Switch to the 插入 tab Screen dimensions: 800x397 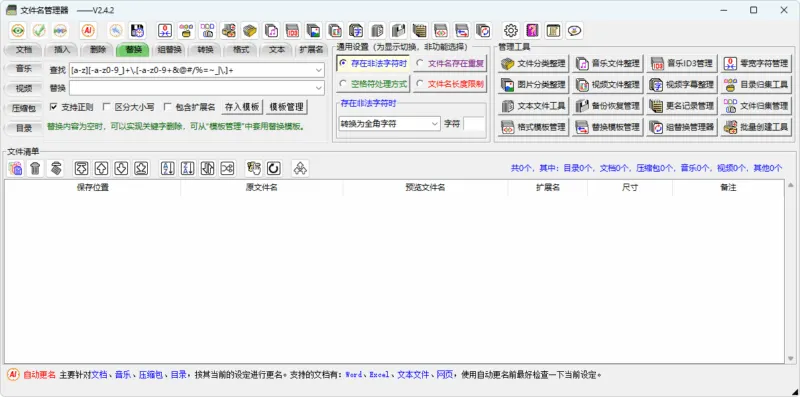coord(62,50)
